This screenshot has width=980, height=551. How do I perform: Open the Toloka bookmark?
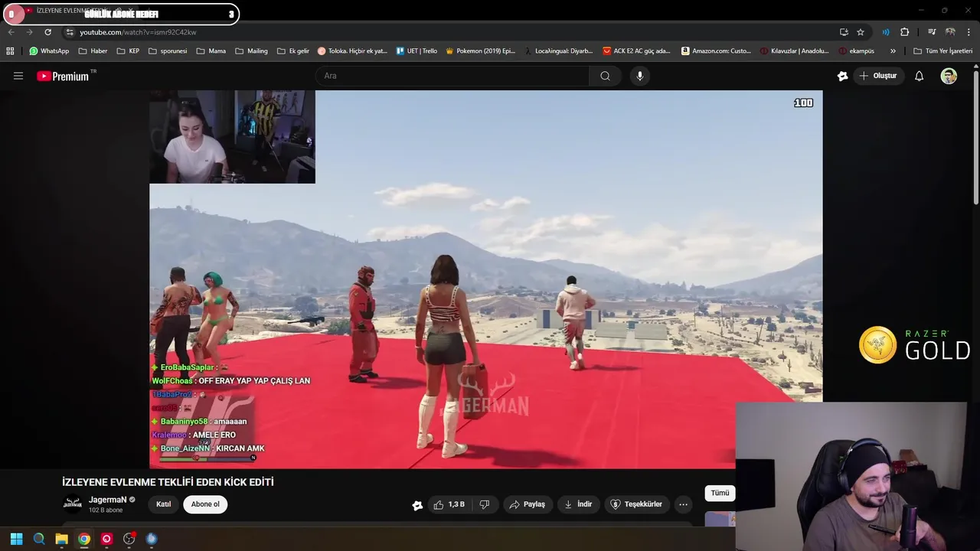pos(352,51)
